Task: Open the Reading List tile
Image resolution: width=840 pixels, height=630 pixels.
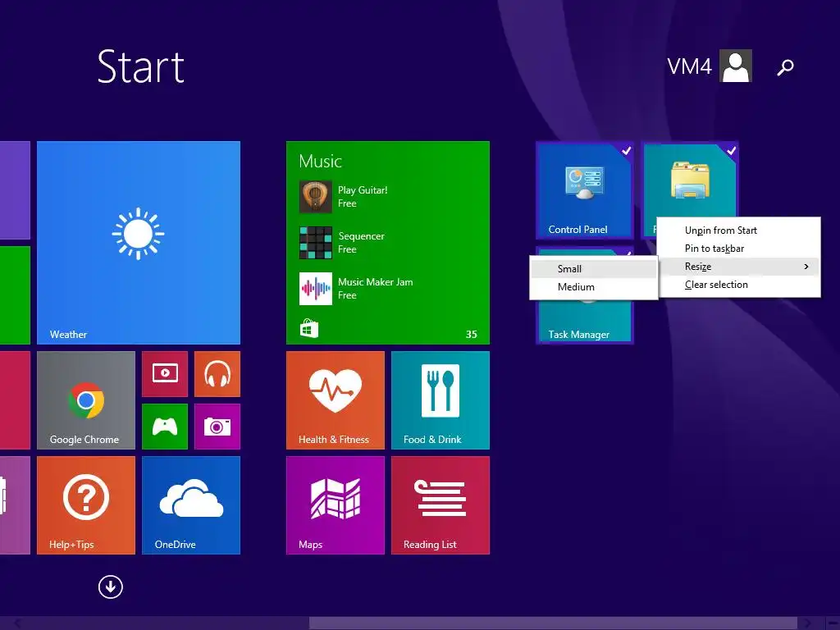Action: pyautogui.click(x=441, y=505)
